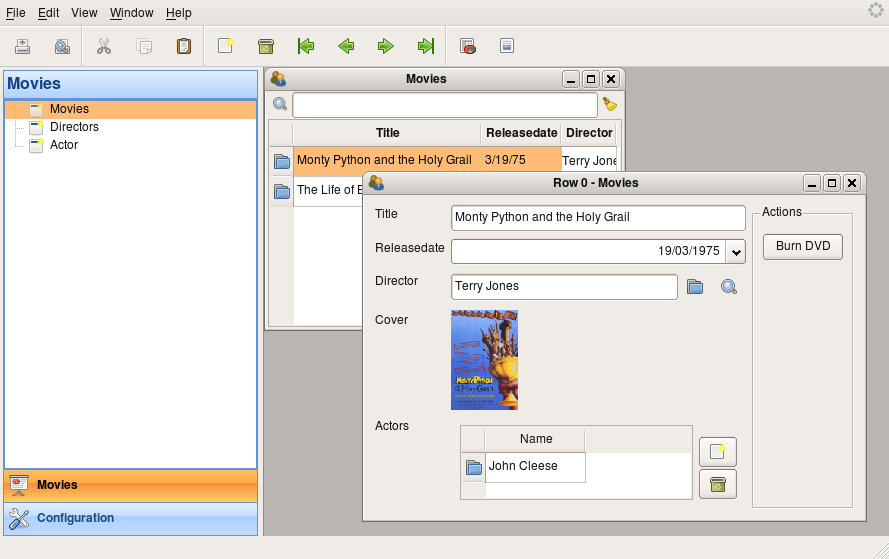
Task: Click the Burn DVD button
Action: tap(803, 247)
